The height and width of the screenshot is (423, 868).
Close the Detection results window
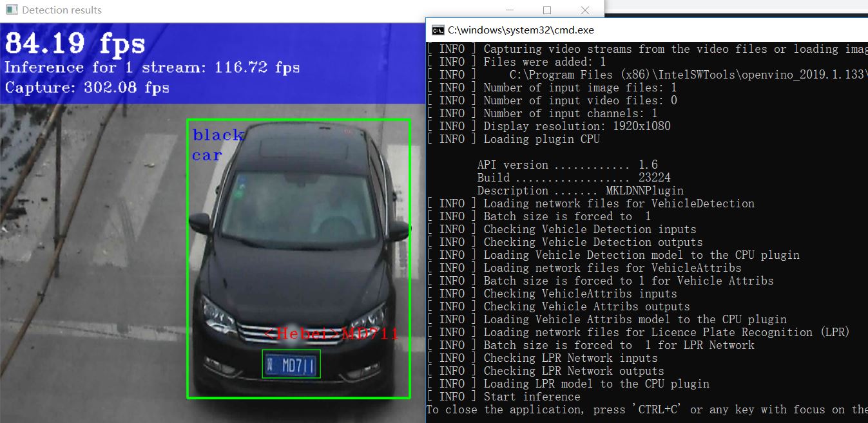click(585, 10)
